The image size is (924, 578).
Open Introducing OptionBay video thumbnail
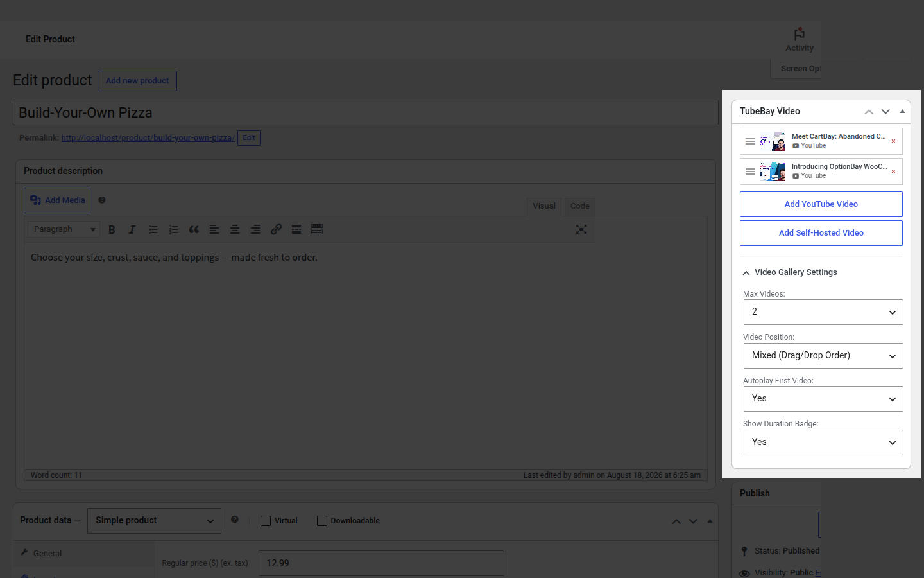coord(773,171)
